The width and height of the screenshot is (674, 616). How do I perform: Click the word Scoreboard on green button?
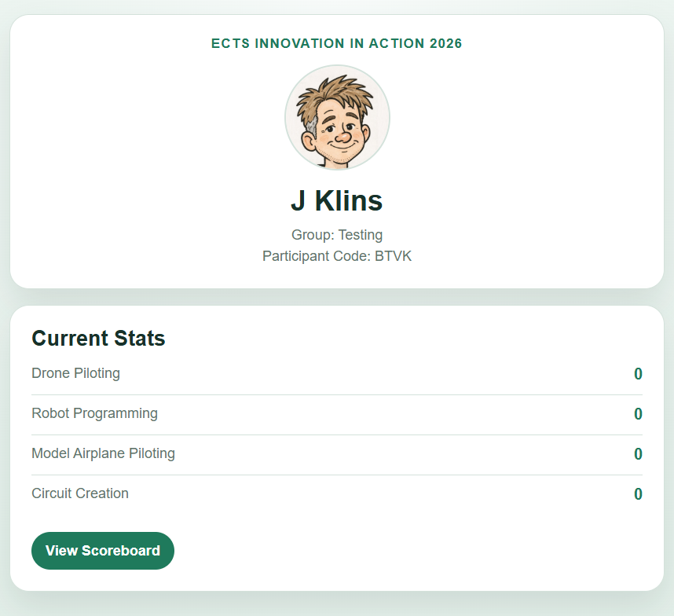[121, 551]
